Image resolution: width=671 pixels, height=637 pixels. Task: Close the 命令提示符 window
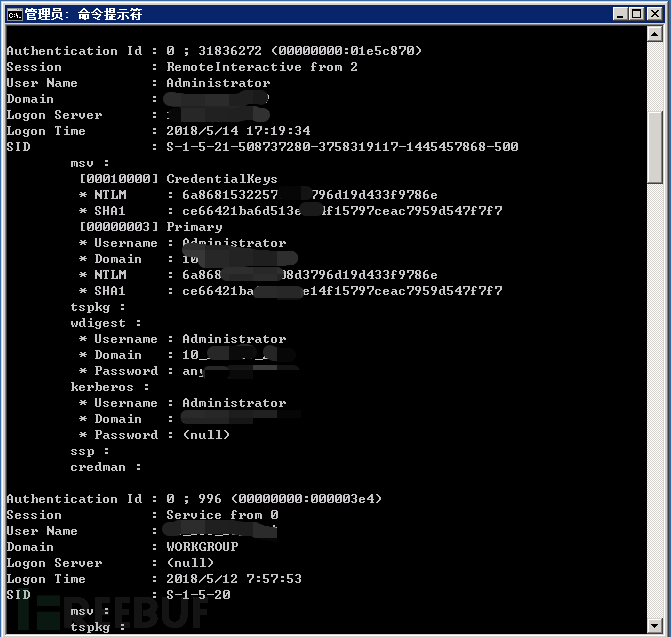pos(655,14)
